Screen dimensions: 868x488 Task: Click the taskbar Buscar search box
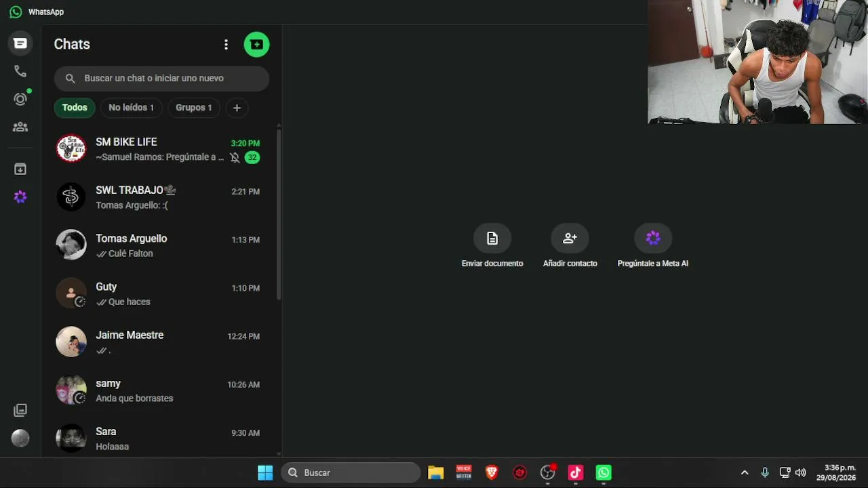point(351,472)
